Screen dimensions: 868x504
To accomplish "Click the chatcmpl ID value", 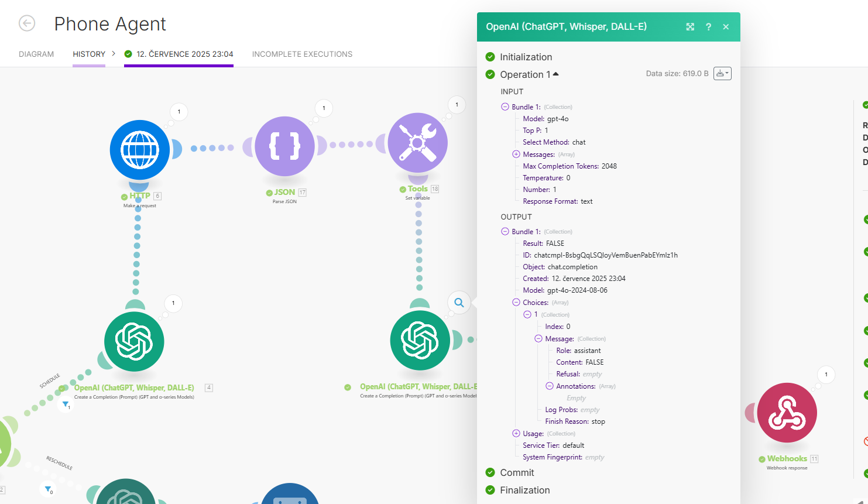I will click(606, 255).
